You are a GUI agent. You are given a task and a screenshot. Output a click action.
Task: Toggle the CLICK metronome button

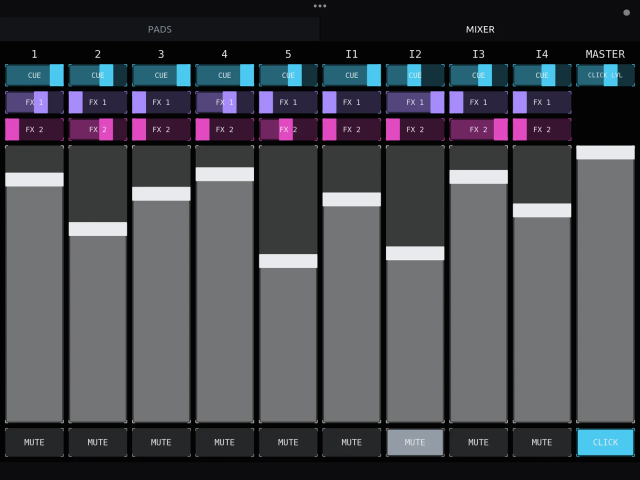click(605, 442)
